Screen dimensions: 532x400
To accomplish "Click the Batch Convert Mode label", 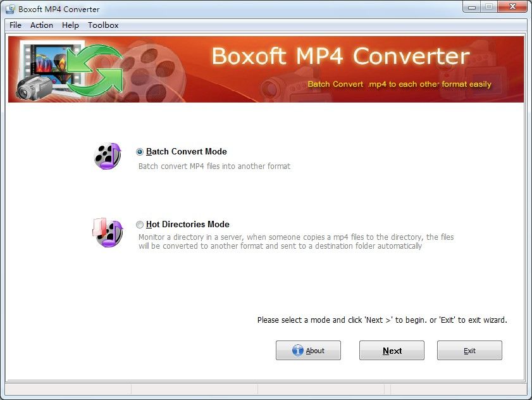I will pos(186,151).
